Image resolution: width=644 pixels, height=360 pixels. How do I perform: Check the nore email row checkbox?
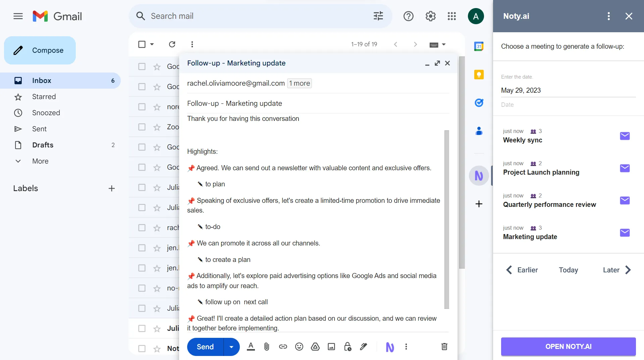coord(142,107)
